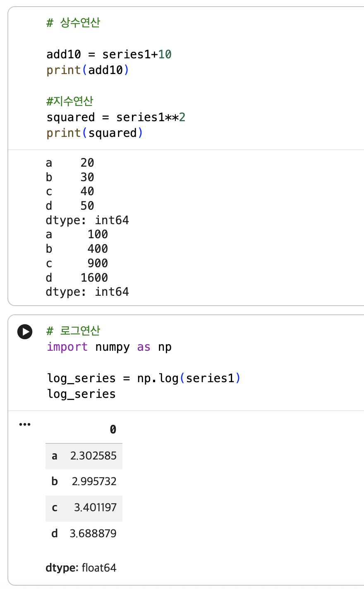The width and height of the screenshot is (364, 589).
Task: Open the three-dot output options menu
Action: [25, 424]
